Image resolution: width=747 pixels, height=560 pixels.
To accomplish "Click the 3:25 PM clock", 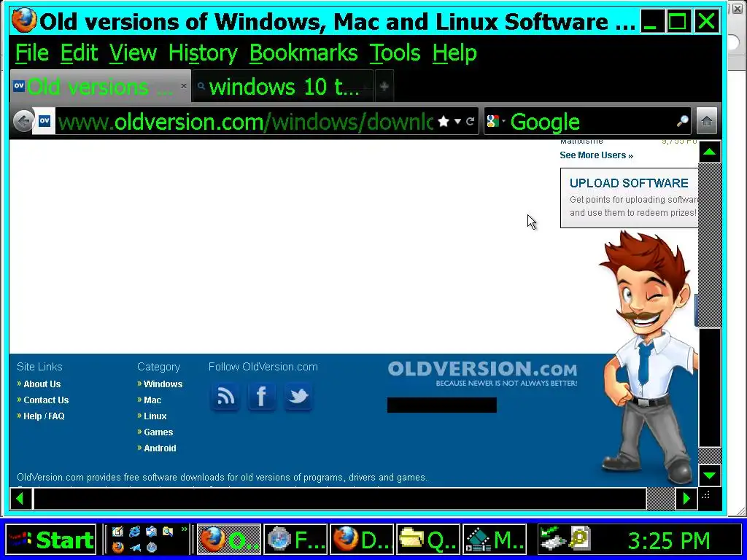I will click(x=669, y=540).
